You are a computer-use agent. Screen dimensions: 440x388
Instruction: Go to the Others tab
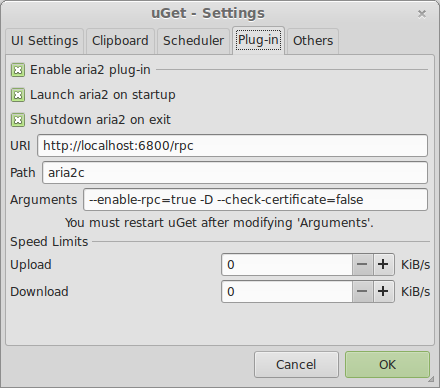pyautogui.click(x=313, y=41)
